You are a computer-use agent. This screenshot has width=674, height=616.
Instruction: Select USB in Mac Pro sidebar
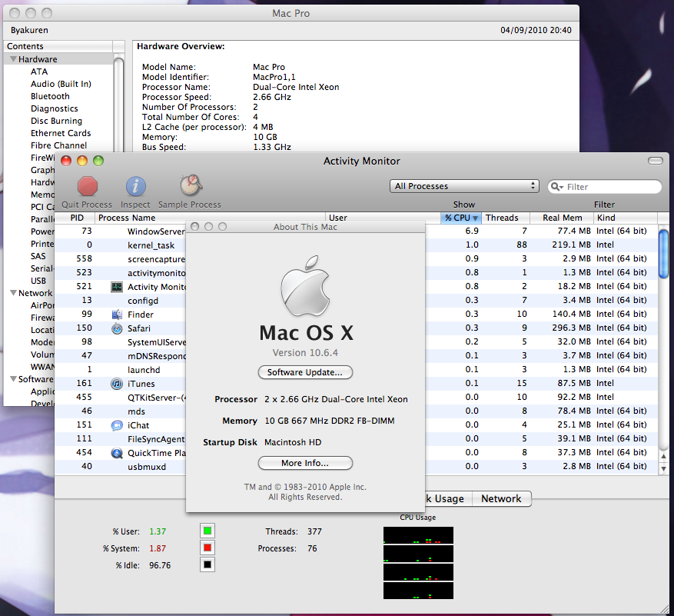pos(38,281)
